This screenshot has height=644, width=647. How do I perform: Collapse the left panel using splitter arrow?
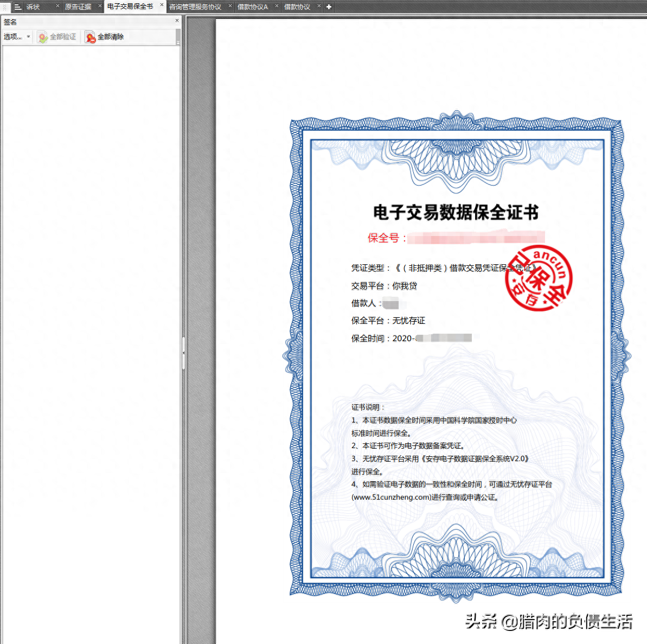(183, 353)
